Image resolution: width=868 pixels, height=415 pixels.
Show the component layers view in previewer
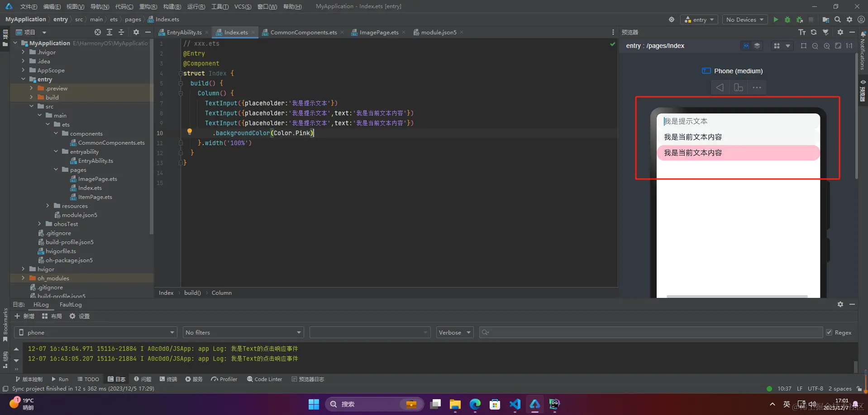[757, 46]
